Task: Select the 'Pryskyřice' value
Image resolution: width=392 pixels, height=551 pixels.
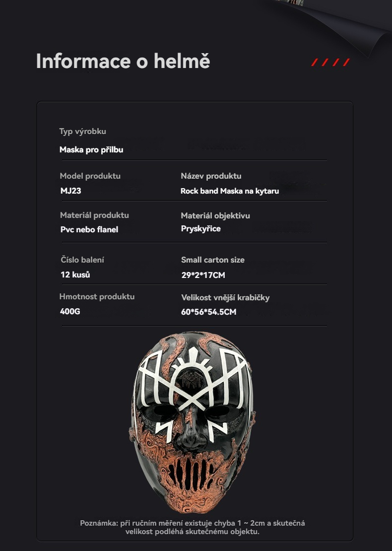Action: click(201, 229)
